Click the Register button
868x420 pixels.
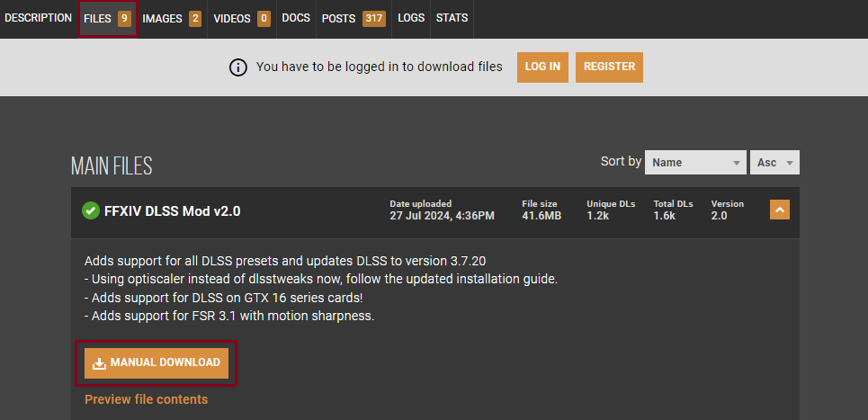(610, 67)
